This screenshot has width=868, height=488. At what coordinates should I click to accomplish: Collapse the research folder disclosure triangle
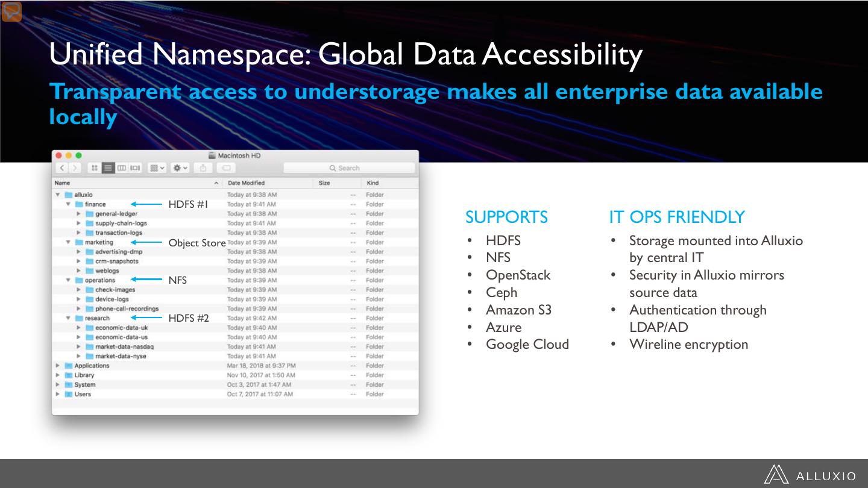tap(69, 318)
